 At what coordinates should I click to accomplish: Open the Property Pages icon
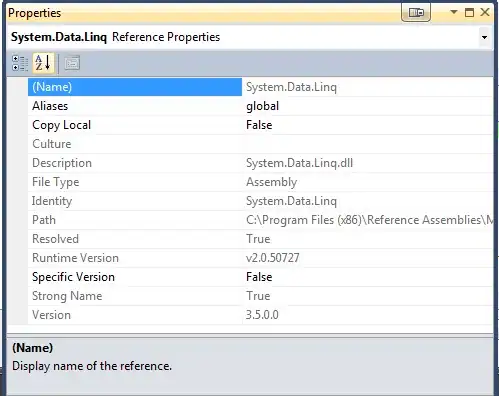(72, 63)
